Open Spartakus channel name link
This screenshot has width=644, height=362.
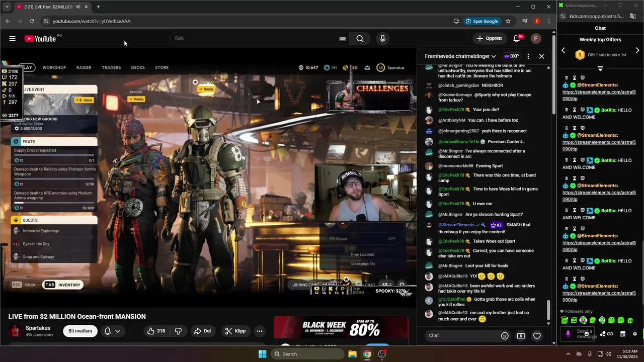[38, 328]
